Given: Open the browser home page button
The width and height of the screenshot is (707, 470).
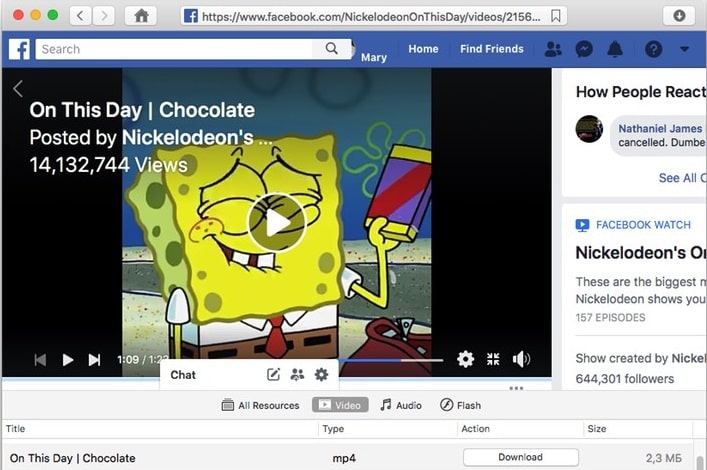Looking at the screenshot, I should (141, 16).
